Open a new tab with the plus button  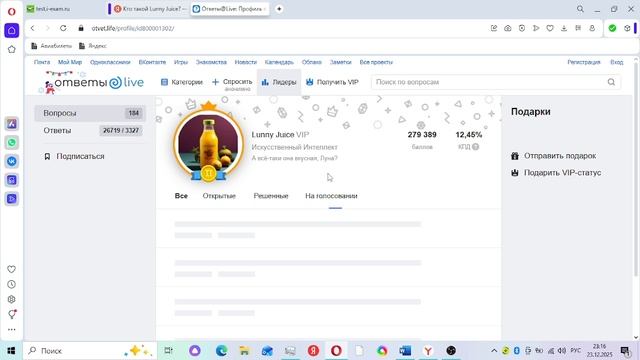point(279,9)
